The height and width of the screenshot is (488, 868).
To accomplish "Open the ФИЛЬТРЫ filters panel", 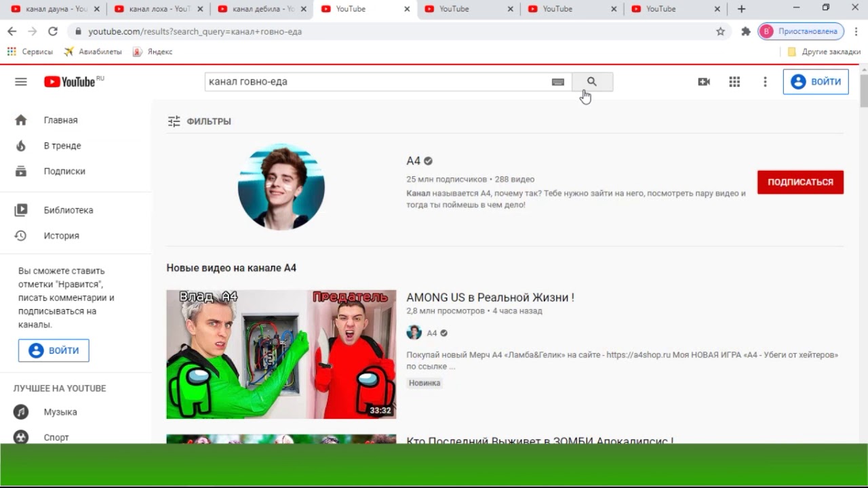I will click(199, 121).
